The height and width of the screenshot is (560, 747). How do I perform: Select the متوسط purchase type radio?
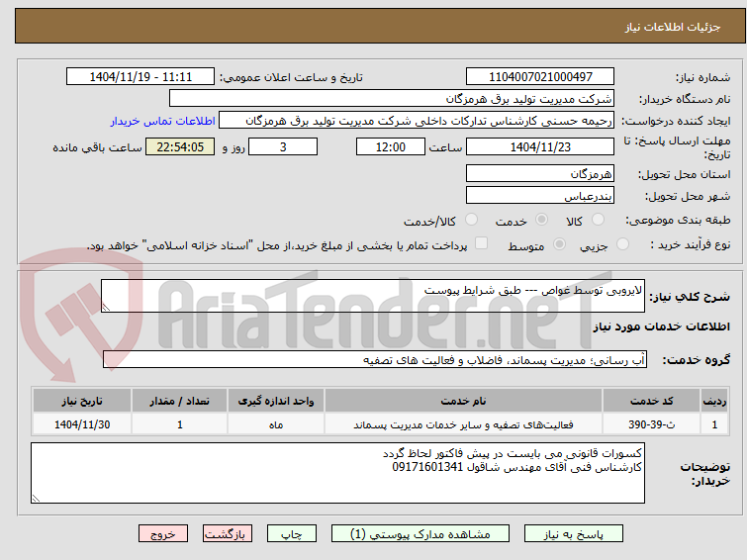pyautogui.click(x=559, y=244)
